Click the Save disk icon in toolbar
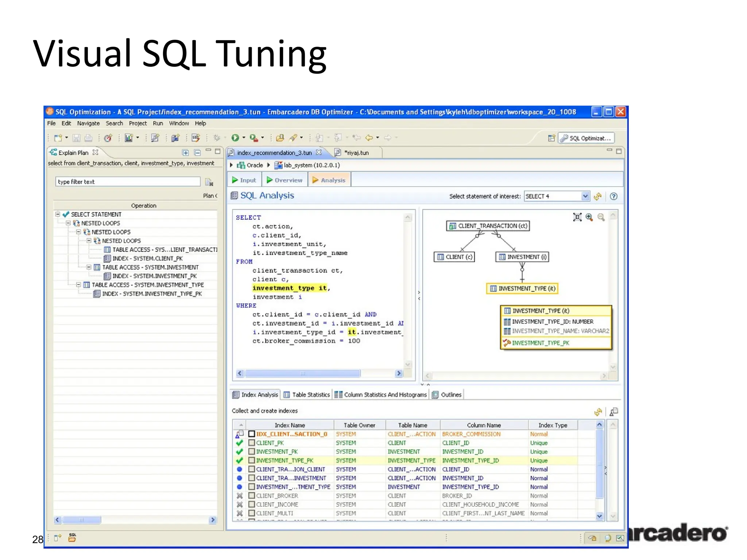Screen dimensions: 747x560 pos(76,138)
